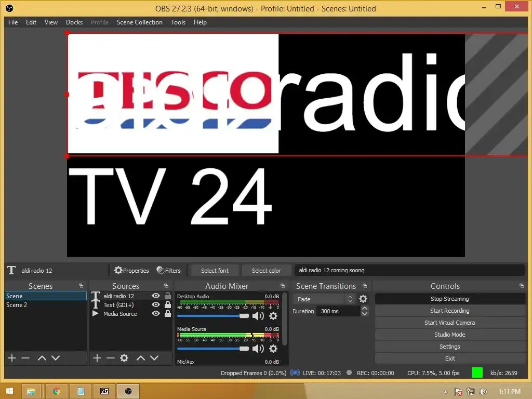532x399 pixels.
Task: Enable Studio Mode
Action: [x=450, y=335]
